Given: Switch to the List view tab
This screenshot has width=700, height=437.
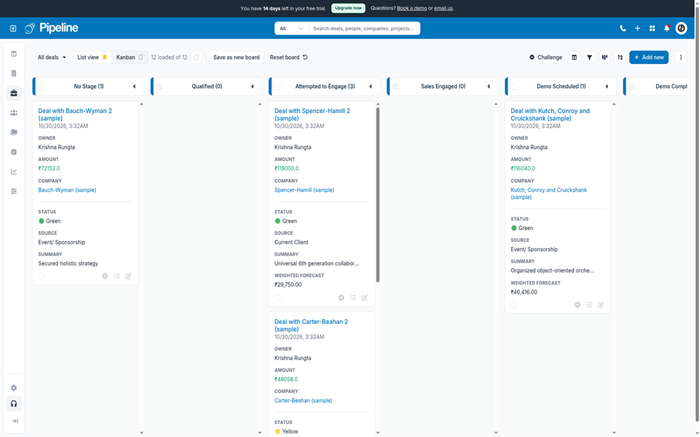Looking at the screenshot, I should tap(92, 58).
